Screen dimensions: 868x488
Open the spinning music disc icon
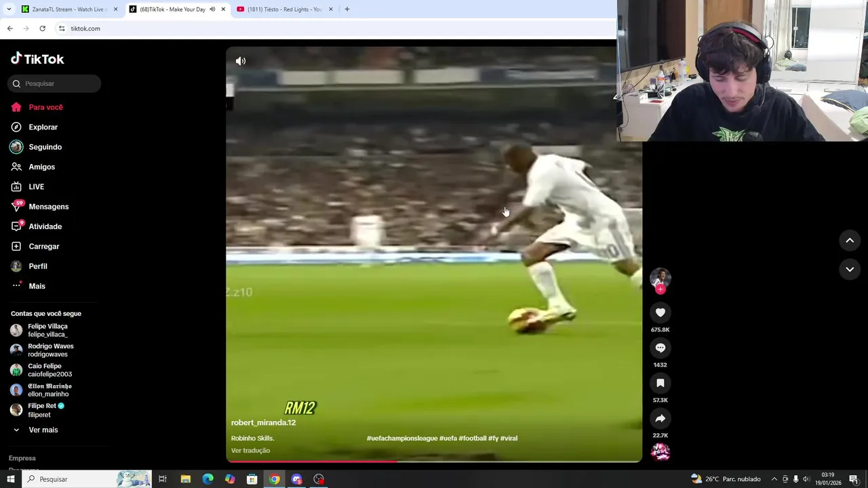[660, 452]
